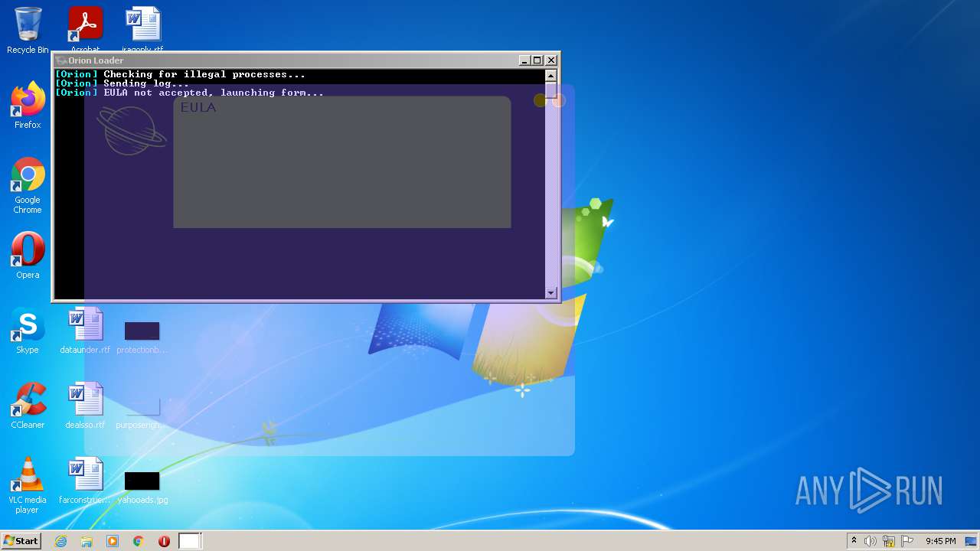Open the Opera desktop shortcut
The width and height of the screenshot is (980, 551).
click(x=28, y=256)
